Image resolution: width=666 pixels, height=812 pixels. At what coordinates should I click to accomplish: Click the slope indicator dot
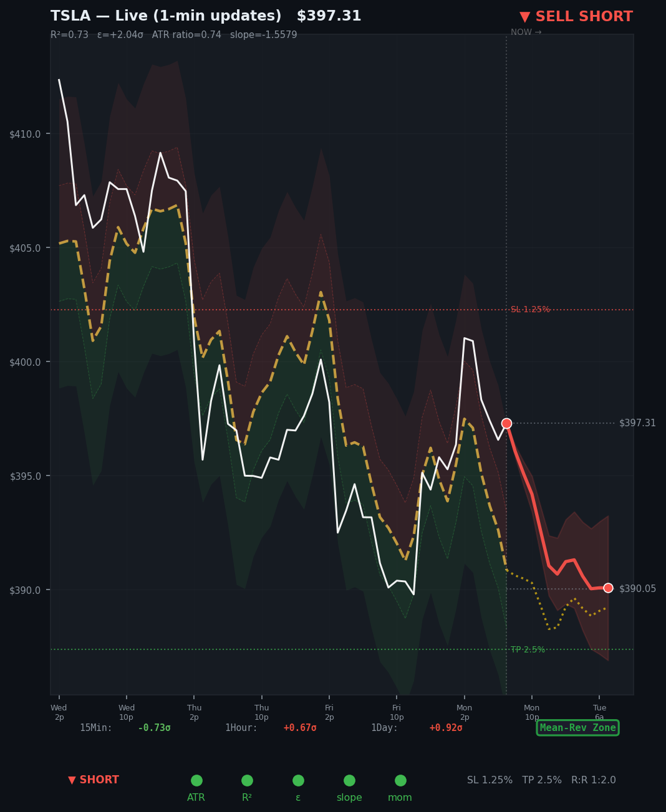click(x=349, y=780)
